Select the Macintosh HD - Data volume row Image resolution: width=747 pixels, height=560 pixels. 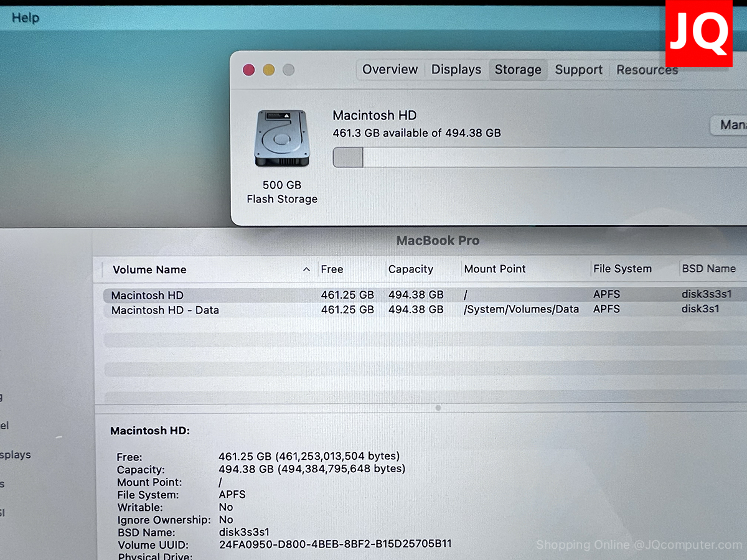pyautogui.click(x=425, y=309)
